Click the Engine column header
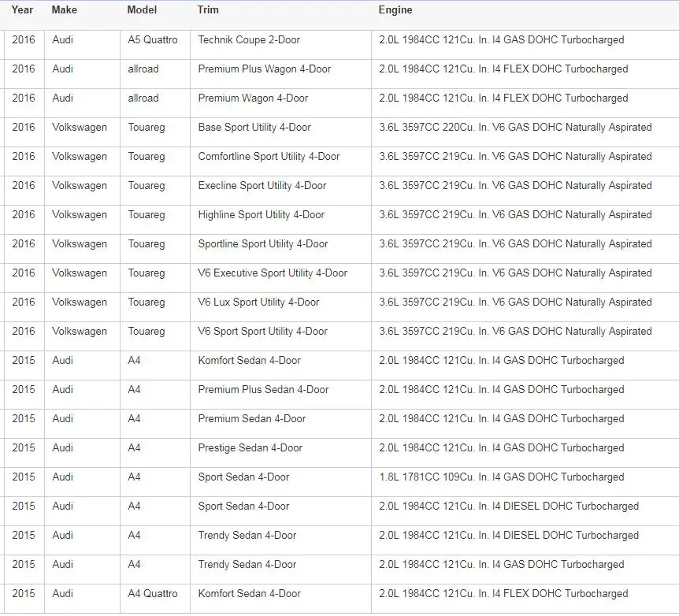The width and height of the screenshot is (679, 616). pyautogui.click(x=395, y=9)
